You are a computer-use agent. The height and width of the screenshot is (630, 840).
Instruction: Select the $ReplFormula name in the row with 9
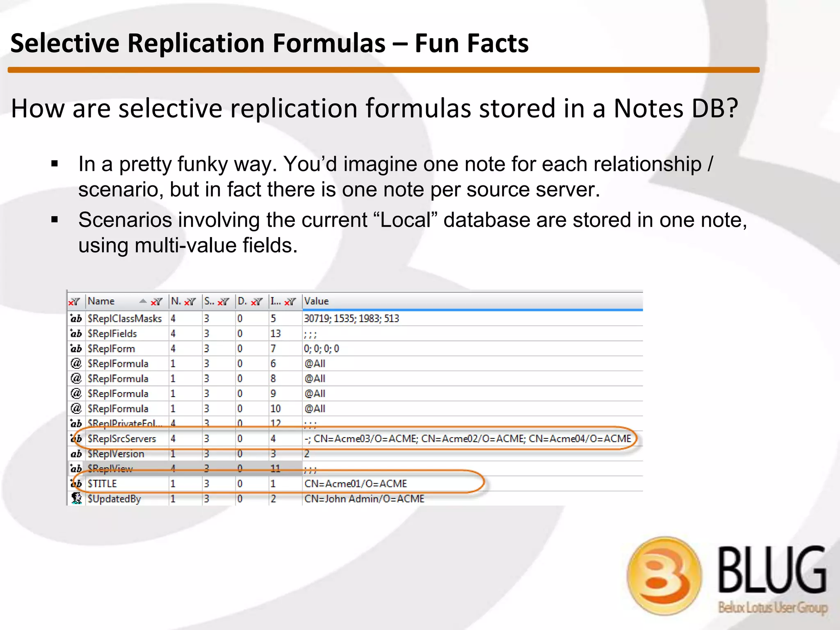118,394
